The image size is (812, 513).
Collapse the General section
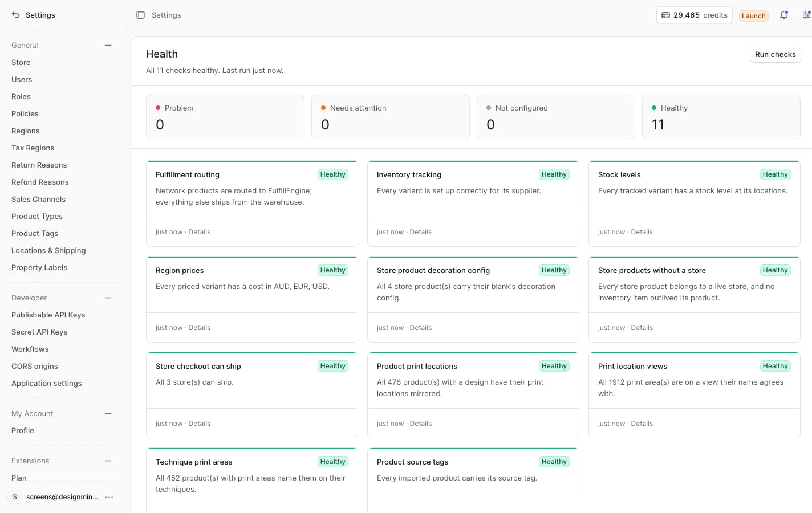(108, 46)
